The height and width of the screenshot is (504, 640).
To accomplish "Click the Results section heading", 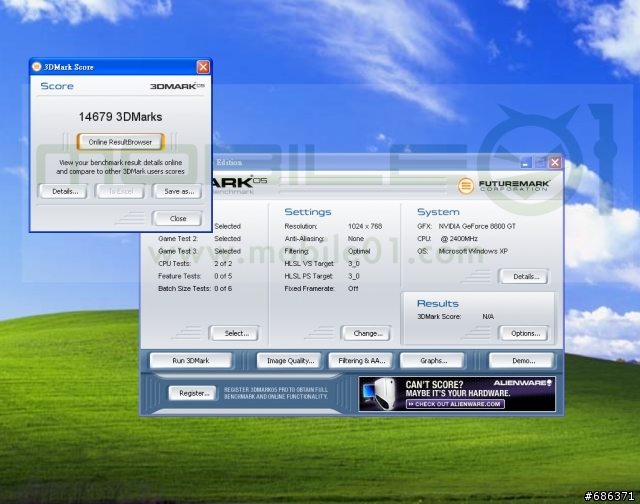I will [x=438, y=303].
